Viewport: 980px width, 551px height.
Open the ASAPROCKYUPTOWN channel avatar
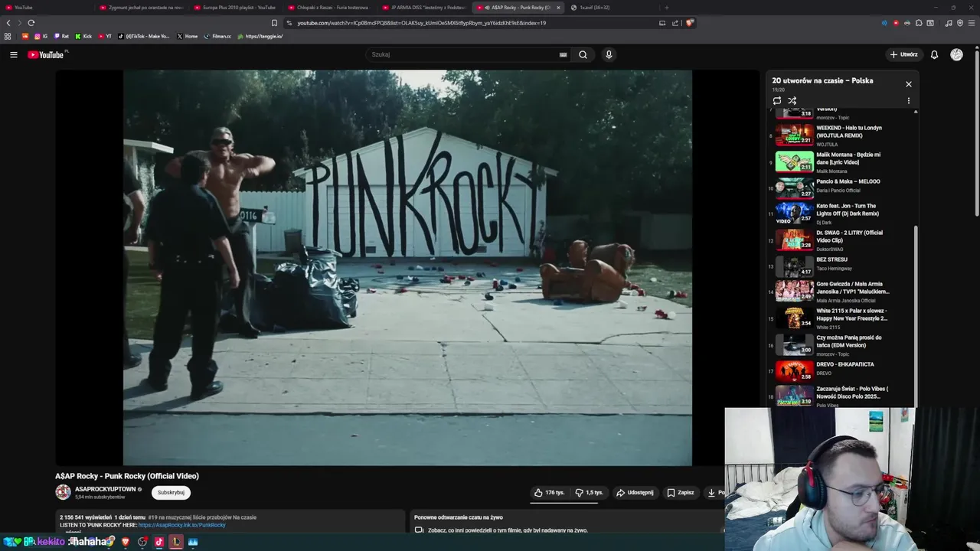click(63, 492)
